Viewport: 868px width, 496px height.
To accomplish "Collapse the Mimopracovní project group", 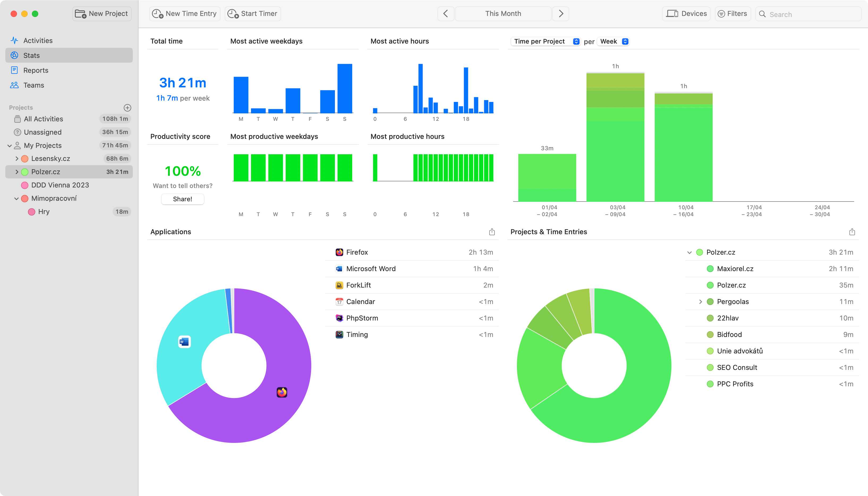I will point(16,198).
